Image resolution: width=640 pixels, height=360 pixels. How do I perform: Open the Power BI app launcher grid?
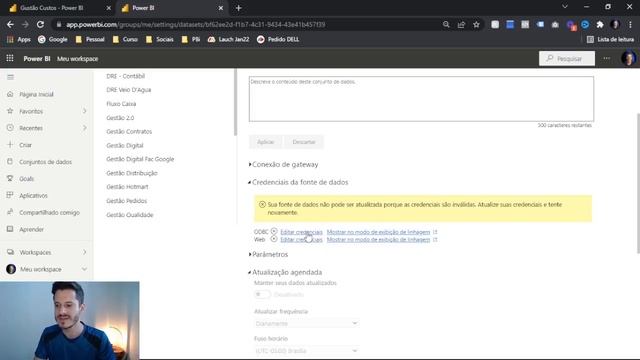point(10,58)
